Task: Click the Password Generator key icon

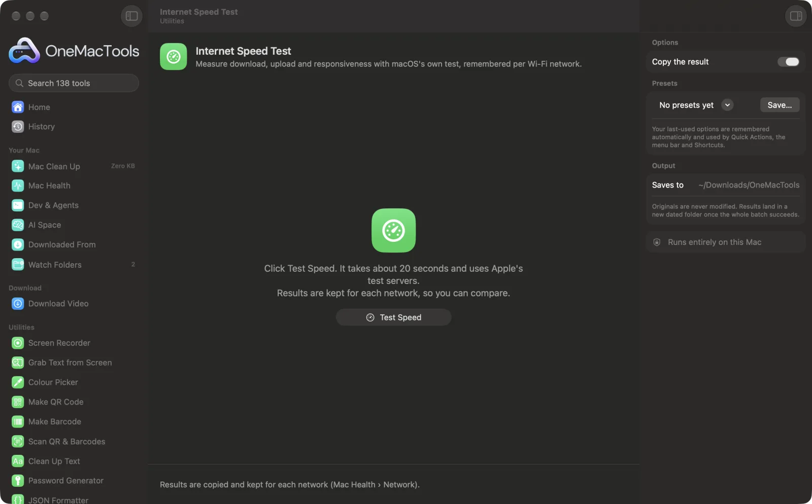Action: [x=18, y=481]
